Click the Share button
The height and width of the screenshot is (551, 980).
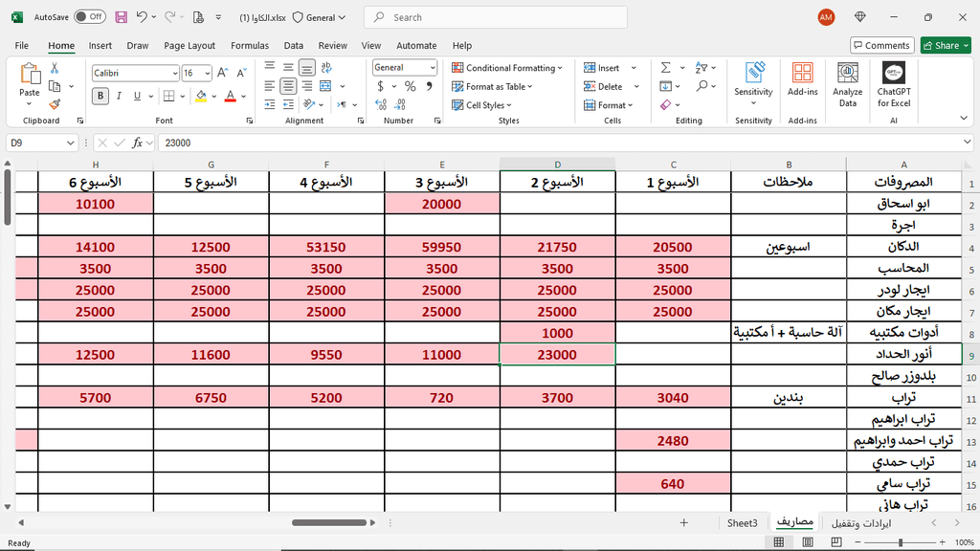tap(945, 45)
